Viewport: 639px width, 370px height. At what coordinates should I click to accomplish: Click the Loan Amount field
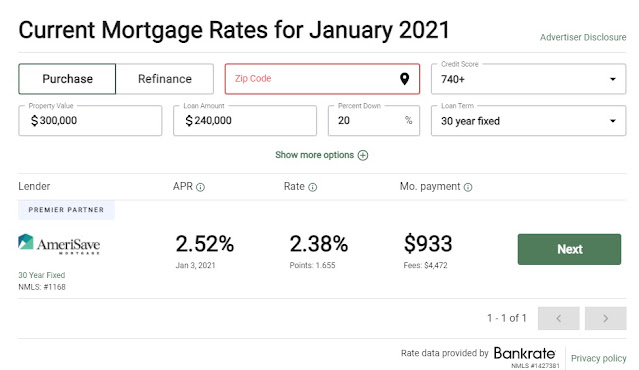[x=245, y=121]
